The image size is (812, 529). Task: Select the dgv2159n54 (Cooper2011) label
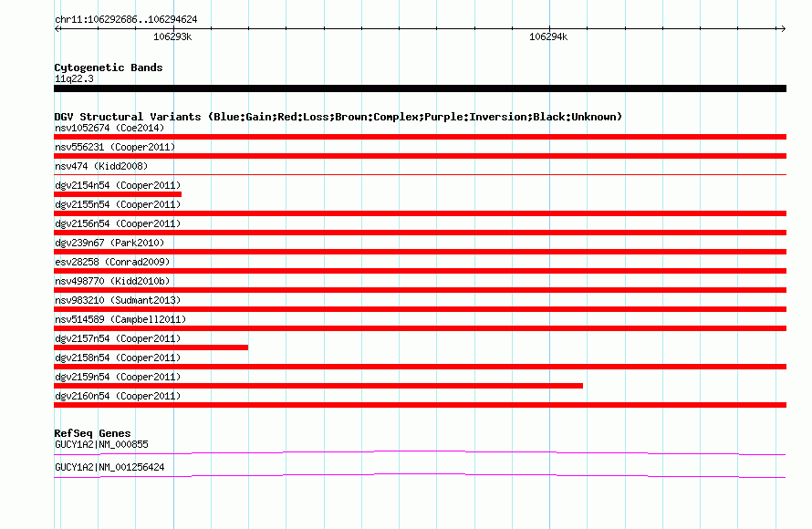[x=118, y=377]
